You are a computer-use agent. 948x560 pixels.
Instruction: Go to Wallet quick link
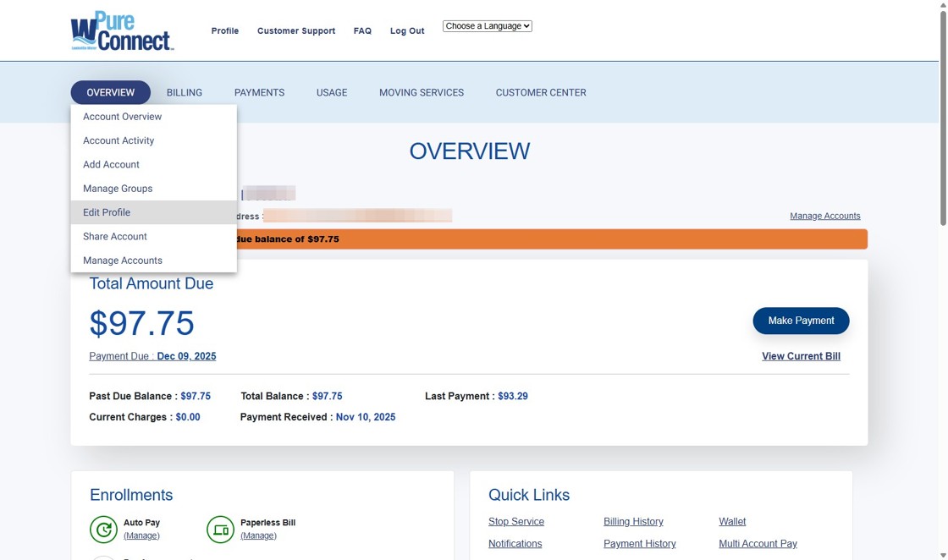click(732, 521)
